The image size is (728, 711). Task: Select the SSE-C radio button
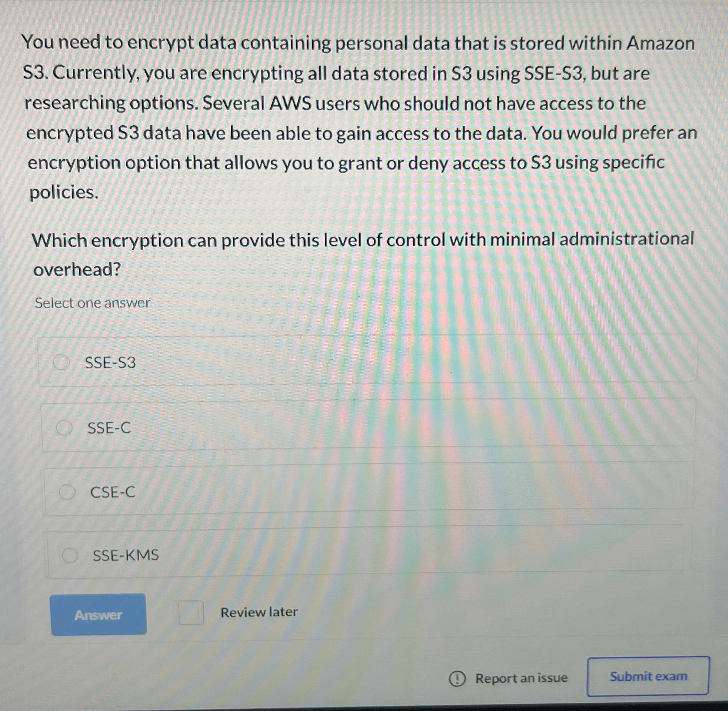point(65,426)
